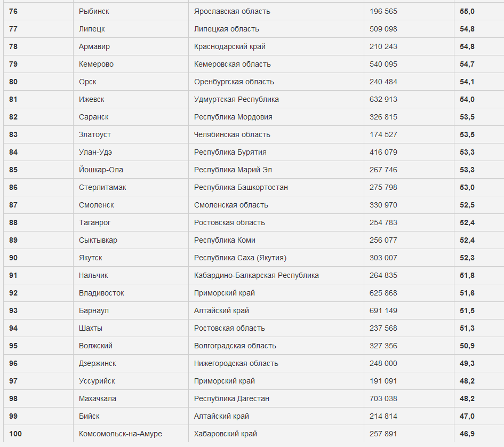Click Краснодарский край region cell
Screen dimensions: 504x447
[x=229, y=46]
